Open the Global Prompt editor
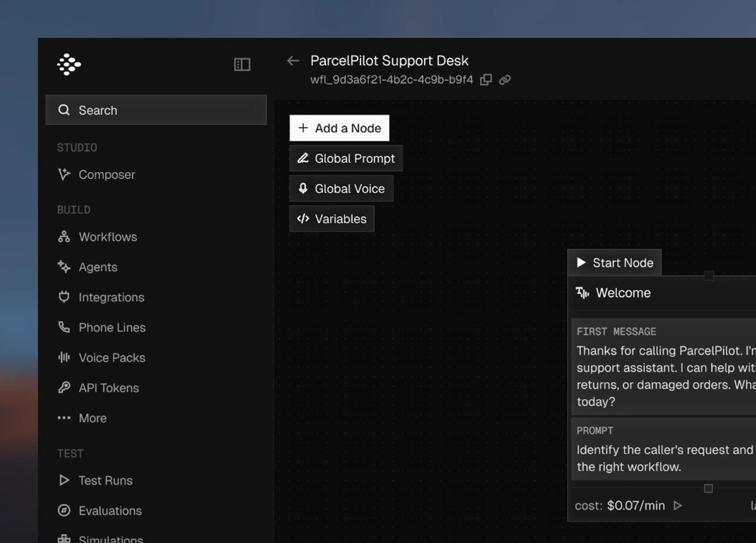756x543 pixels. coord(346,159)
